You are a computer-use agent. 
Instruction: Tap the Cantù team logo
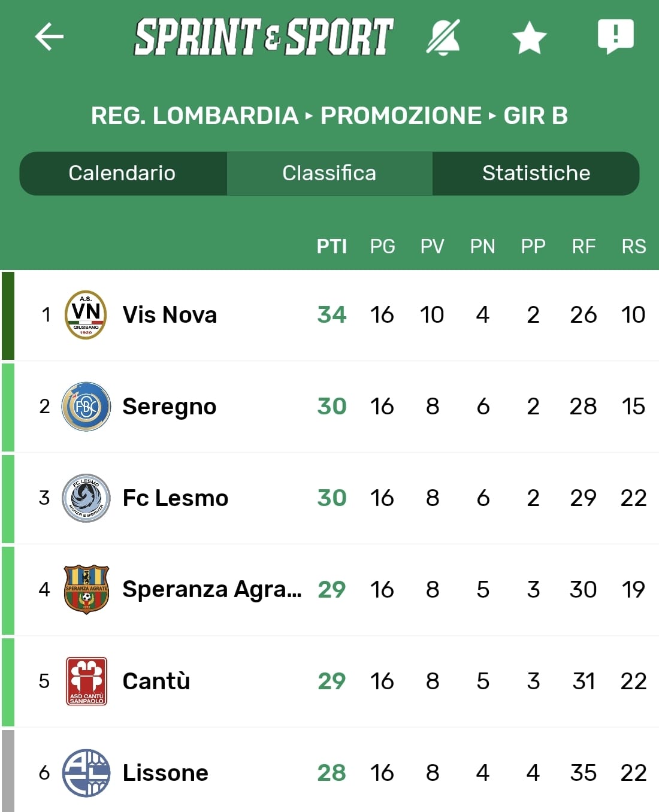(86, 681)
